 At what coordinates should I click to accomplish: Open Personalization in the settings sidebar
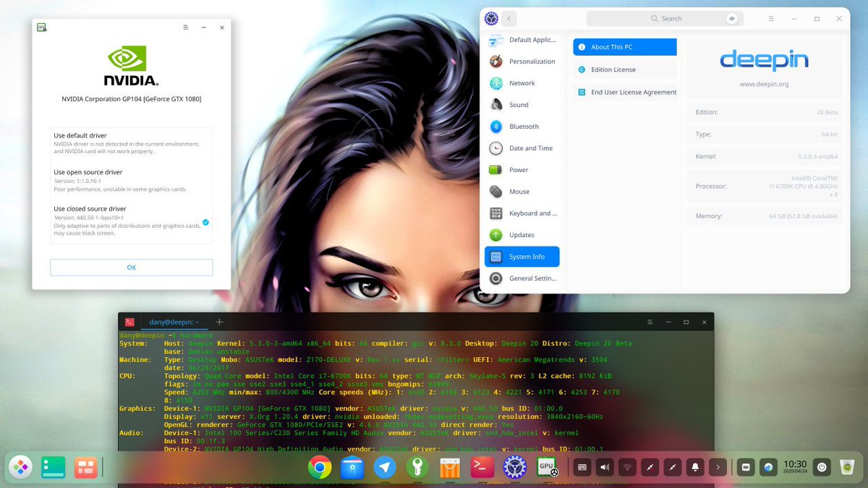pyautogui.click(x=522, y=61)
